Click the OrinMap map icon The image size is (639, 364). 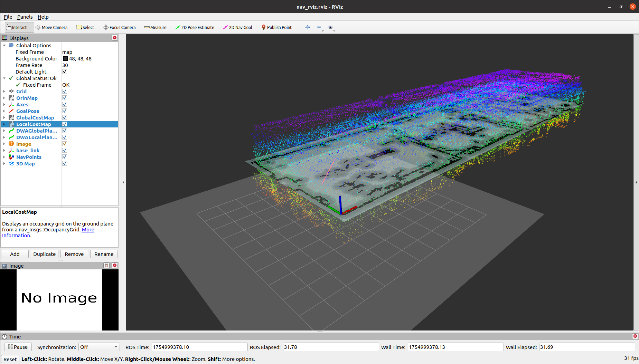(x=11, y=98)
